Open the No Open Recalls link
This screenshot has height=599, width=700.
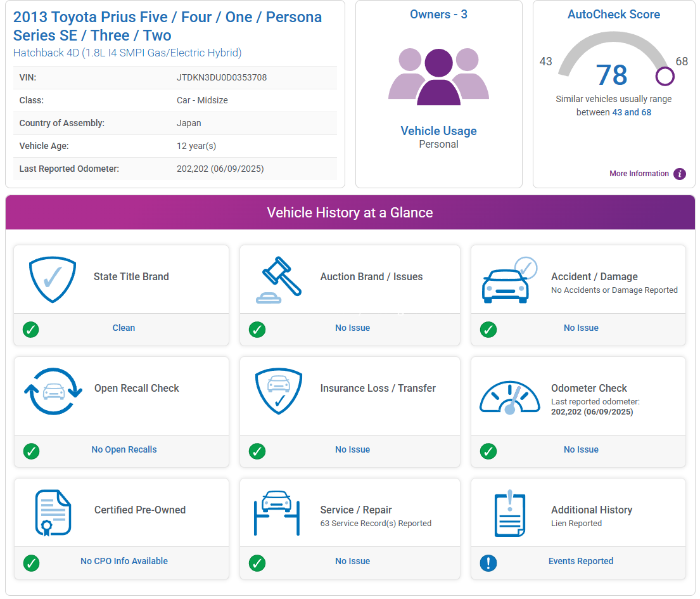tap(124, 449)
